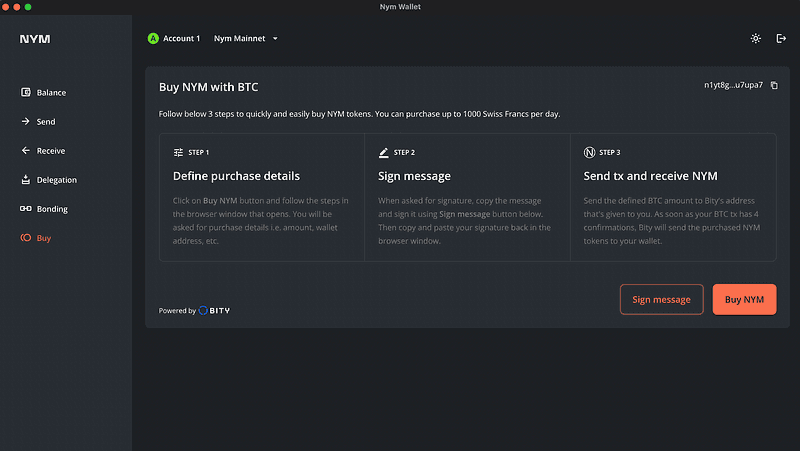Click the STEP 3 label
Screen dimensions: 800x451
click(610, 152)
